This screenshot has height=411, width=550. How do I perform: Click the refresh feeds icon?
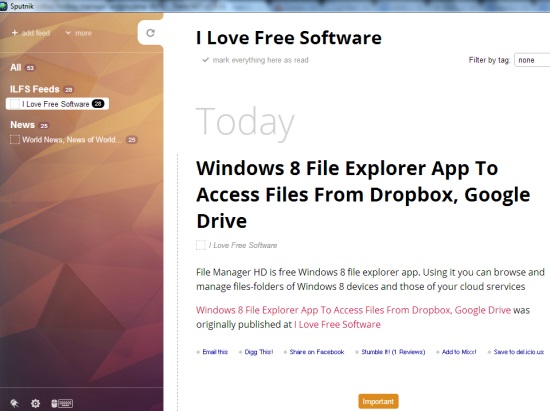150,33
